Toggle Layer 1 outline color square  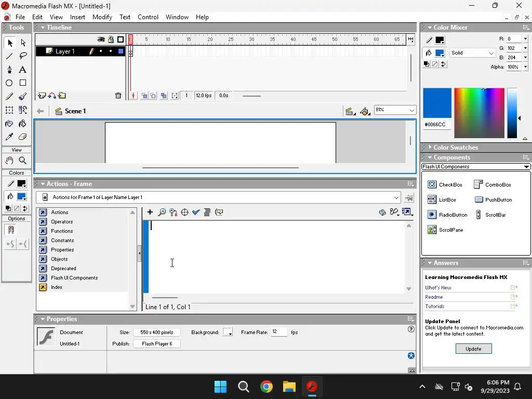(121, 51)
